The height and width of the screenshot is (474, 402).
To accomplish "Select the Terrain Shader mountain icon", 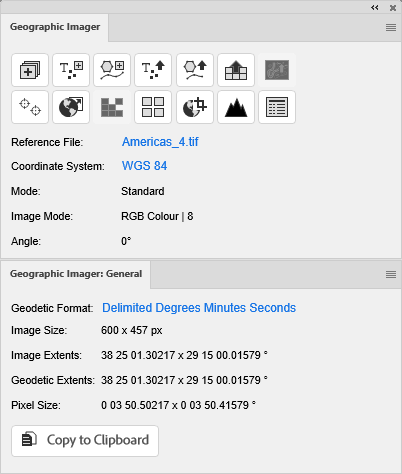I will (x=236, y=107).
